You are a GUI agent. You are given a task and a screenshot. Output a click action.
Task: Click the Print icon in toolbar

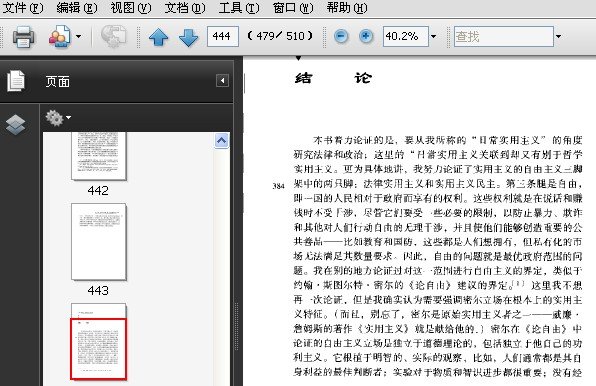coord(24,37)
